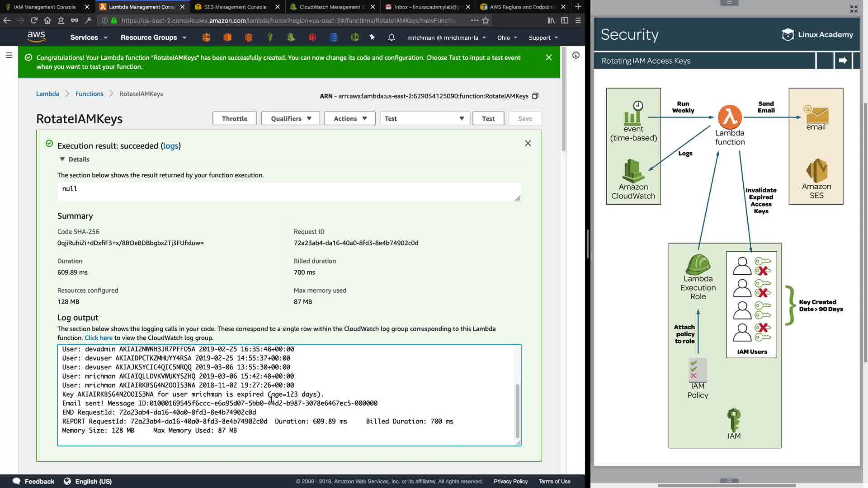Image resolution: width=868 pixels, height=488 pixels.
Task: Click the pushpin shortcut icon in navbar
Action: [x=372, y=38]
